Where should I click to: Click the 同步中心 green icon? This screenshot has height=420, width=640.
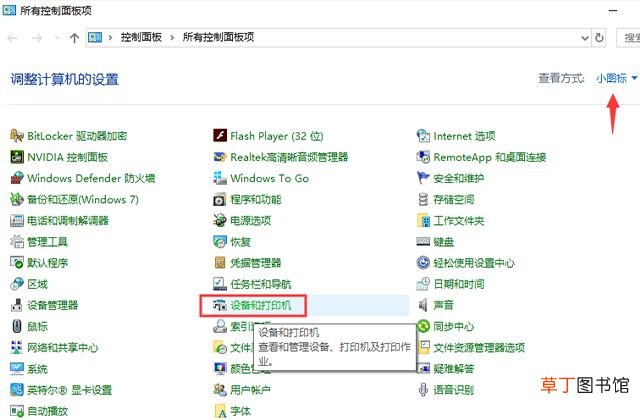[423, 327]
